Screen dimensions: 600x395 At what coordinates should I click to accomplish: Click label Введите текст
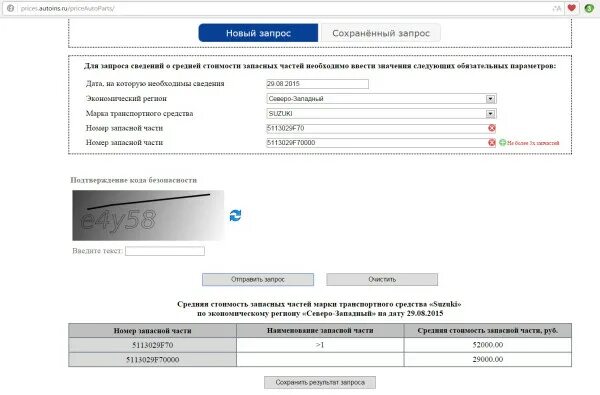97,251
